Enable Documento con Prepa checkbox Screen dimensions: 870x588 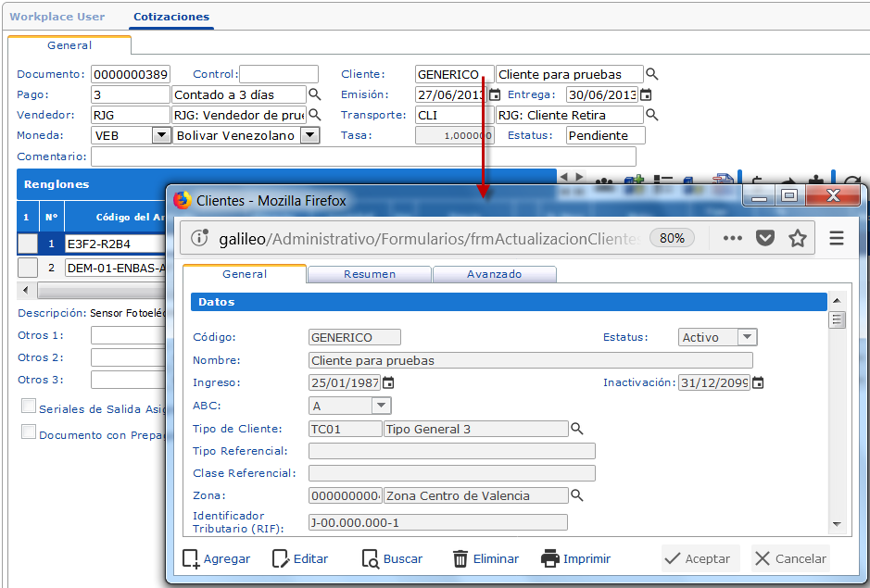tap(29, 432)
